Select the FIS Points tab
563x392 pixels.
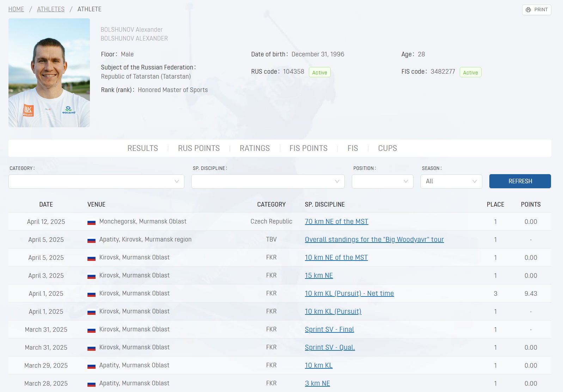[x=308, y=148]
